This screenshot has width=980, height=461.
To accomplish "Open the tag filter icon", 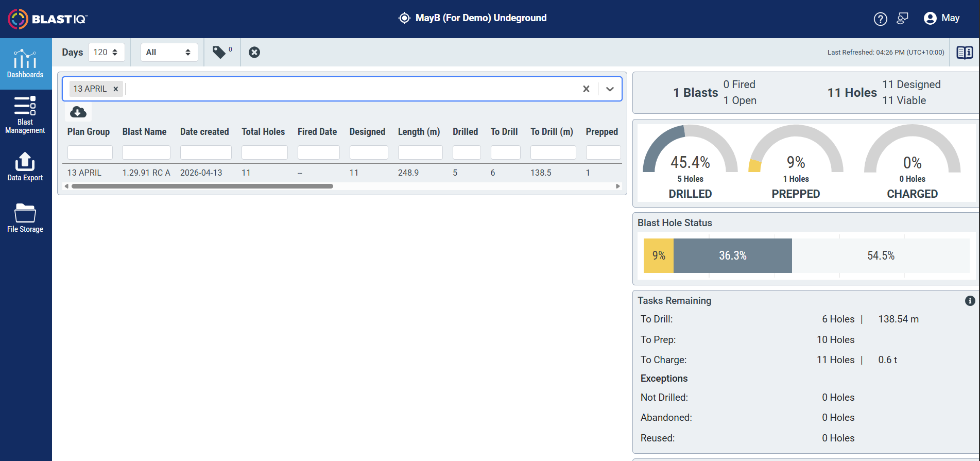I will (x=219, y=52).
